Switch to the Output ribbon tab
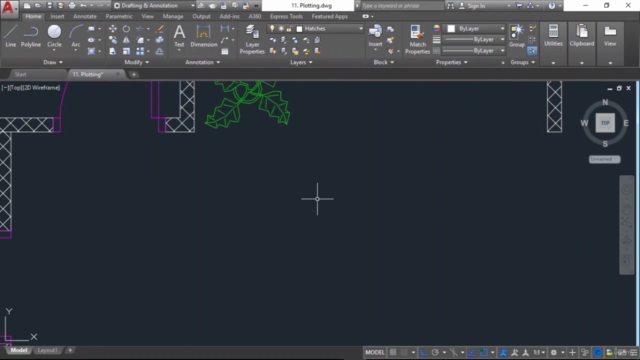The image size is (640, 360). (x=201, y=16)
